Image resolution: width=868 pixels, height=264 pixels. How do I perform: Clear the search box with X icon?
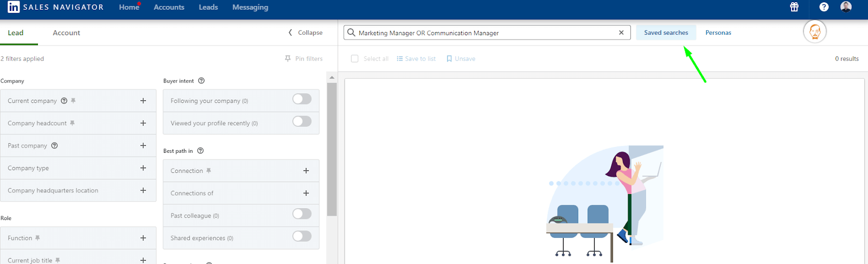(x=621, y=33)
